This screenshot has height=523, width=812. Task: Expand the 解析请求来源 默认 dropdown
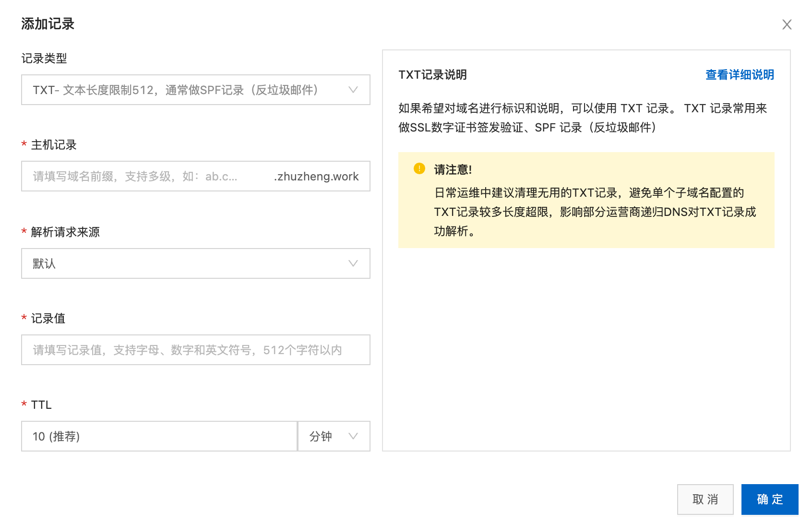(187, 263)
